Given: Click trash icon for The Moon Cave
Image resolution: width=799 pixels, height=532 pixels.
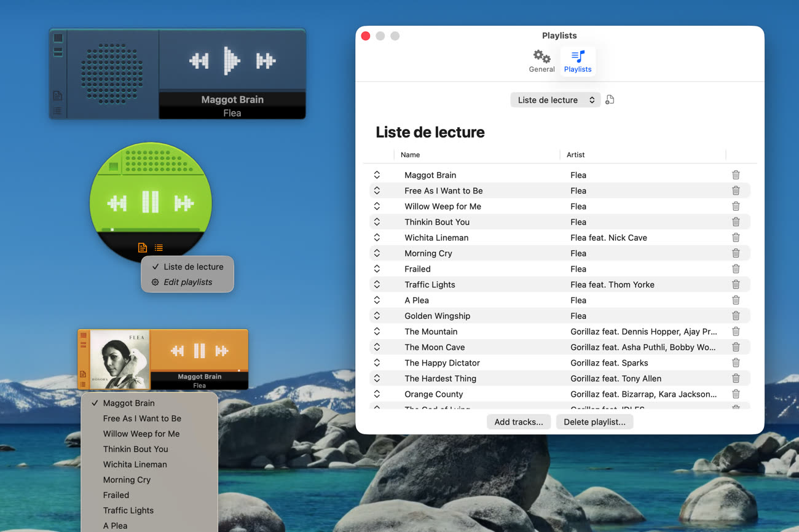Looking at the screenshot, I should click(x=736, y=347).
